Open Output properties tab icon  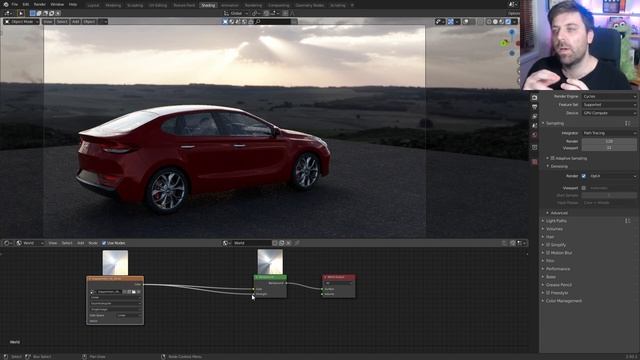click(534, 107)
